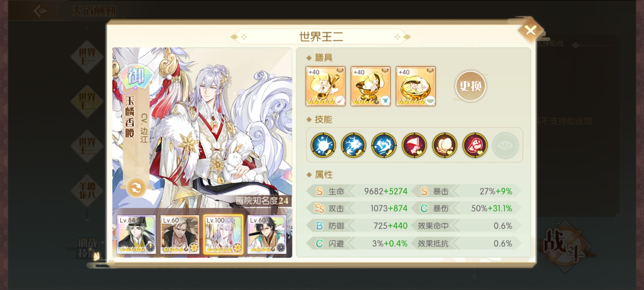Click the golden ladle tableware item

click(x=325, y=86)
